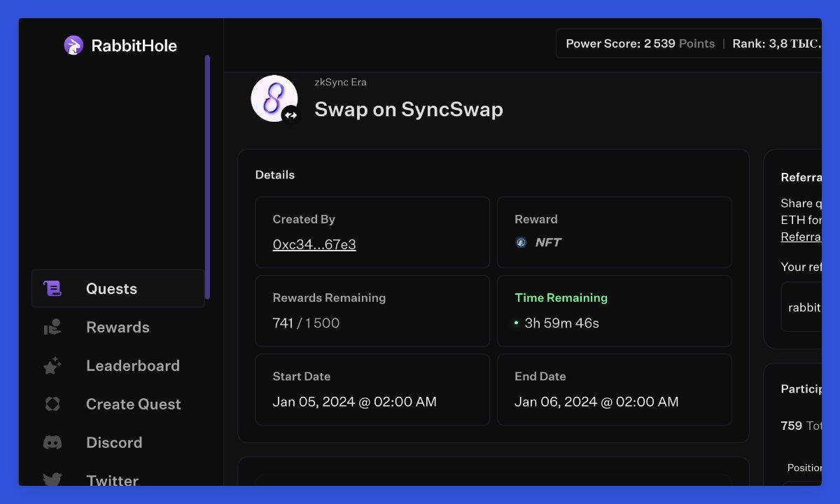Viewport: 840px width, 504px height.
Task: Click the Details section heading
Action: (x=274, y=175)
